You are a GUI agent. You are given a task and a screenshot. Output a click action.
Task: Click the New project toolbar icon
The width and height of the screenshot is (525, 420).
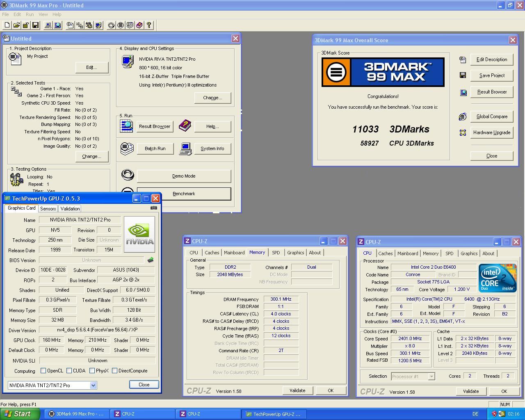click(7, 25)
